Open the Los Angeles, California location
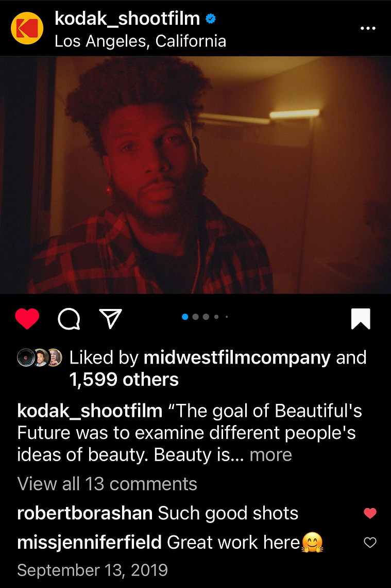391x588 pixels. pos(141,41)
